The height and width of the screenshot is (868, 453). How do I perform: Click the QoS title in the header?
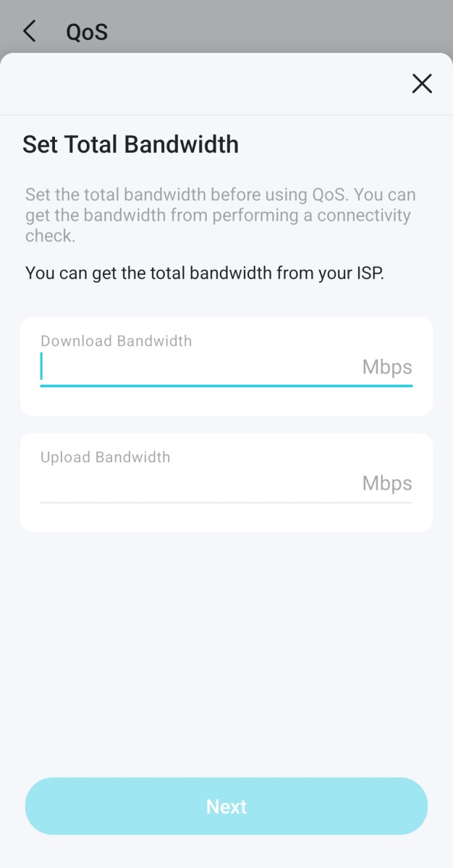point(87,31)
